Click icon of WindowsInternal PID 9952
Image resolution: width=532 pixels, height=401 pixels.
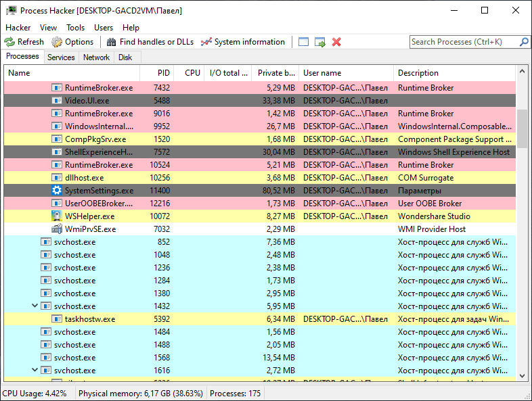click(57, 126)
